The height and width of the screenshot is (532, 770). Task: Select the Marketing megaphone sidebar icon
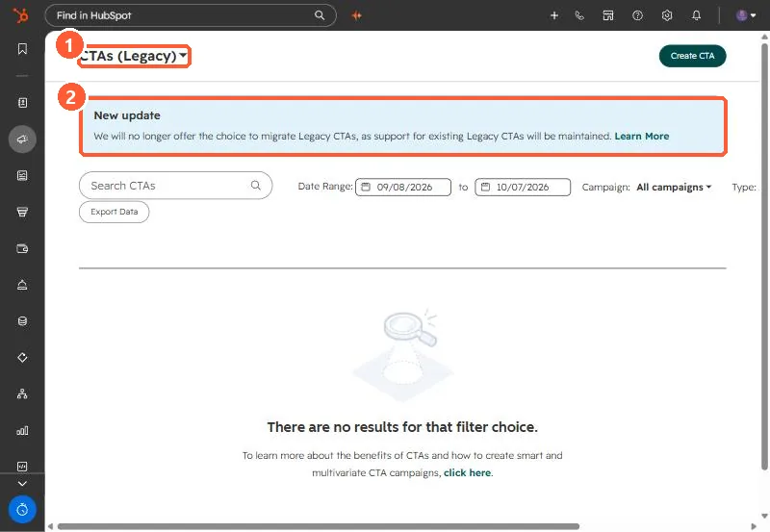(x=22, y=139)
